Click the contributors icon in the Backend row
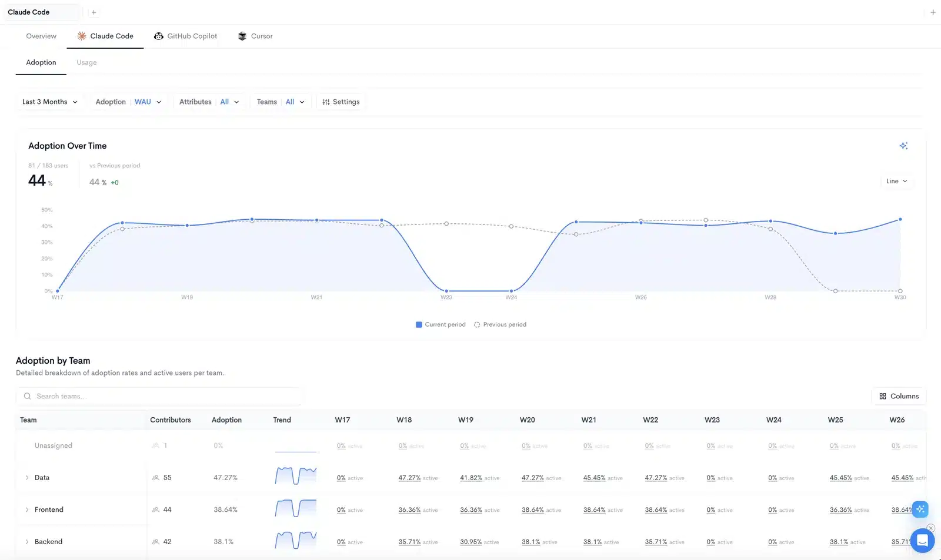The width and height of the screenshot is (941, 560). coord(156,542)
